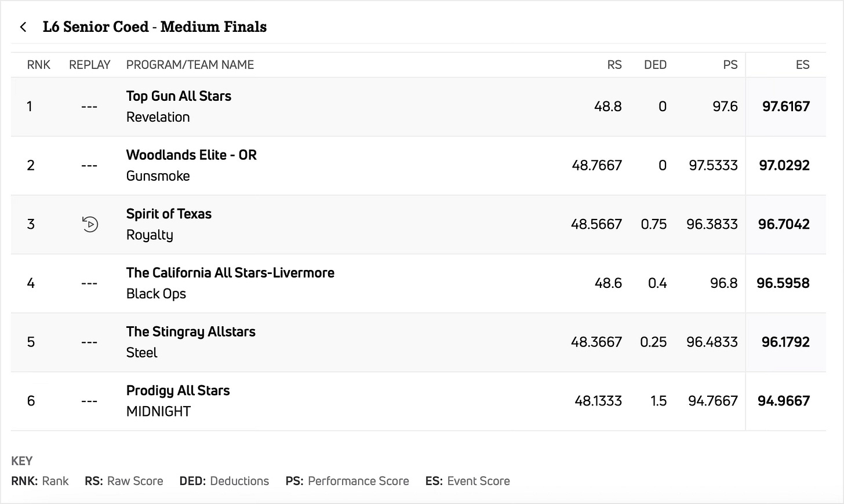Screen dimensions: 844x504
Task: Open the Top Gun All Stars team
Action: (x=179, y=96)
